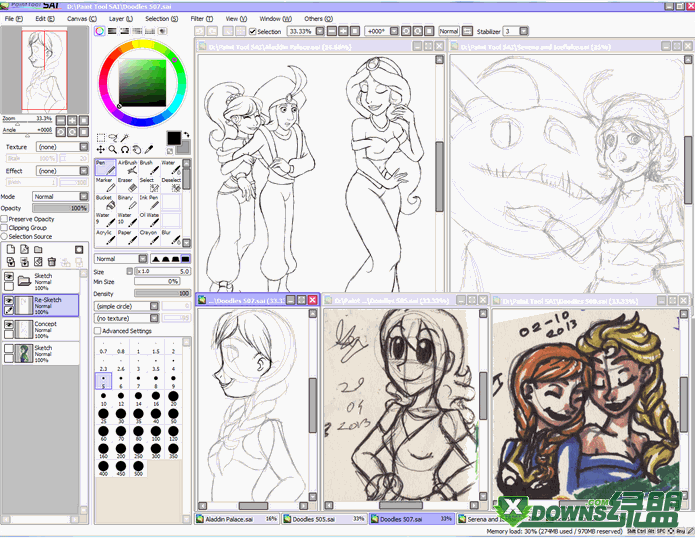Pick the magnifier Zoom tool

point(113,150)
